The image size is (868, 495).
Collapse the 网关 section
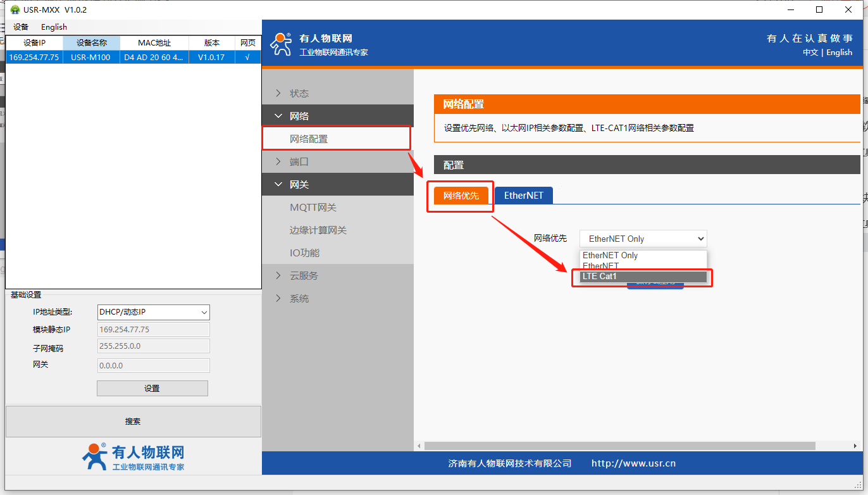338,184
